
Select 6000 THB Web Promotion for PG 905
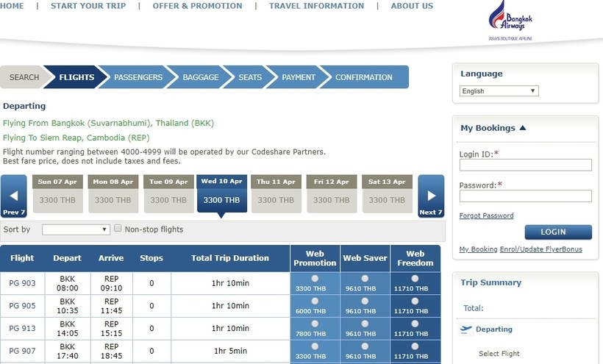(x=315, y=301)
